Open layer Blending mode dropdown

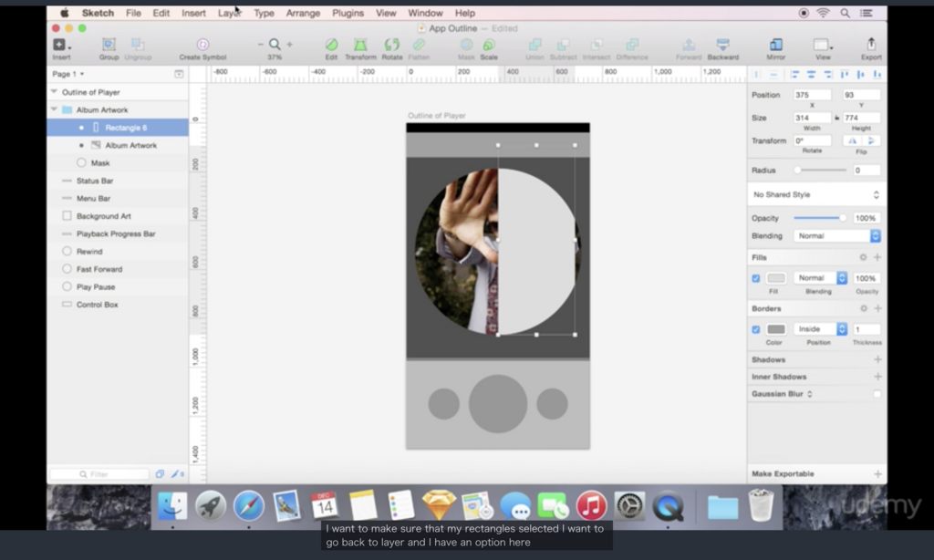click(836, 236)
